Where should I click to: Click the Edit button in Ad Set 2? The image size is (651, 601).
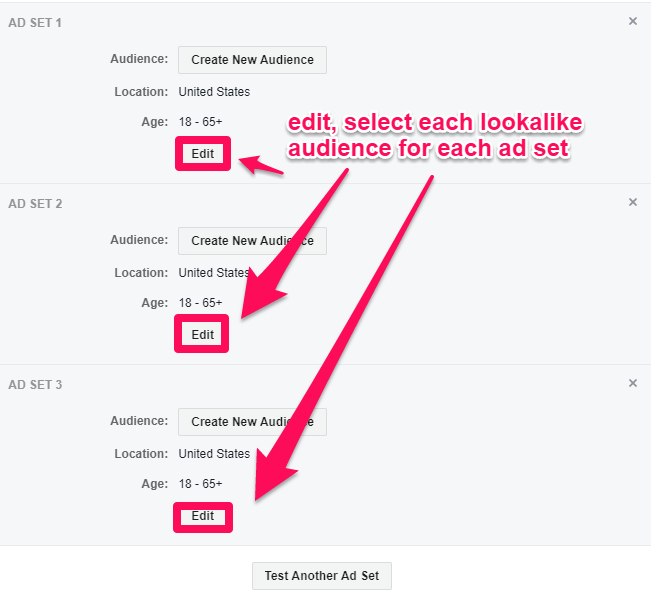tap(203, 335)
